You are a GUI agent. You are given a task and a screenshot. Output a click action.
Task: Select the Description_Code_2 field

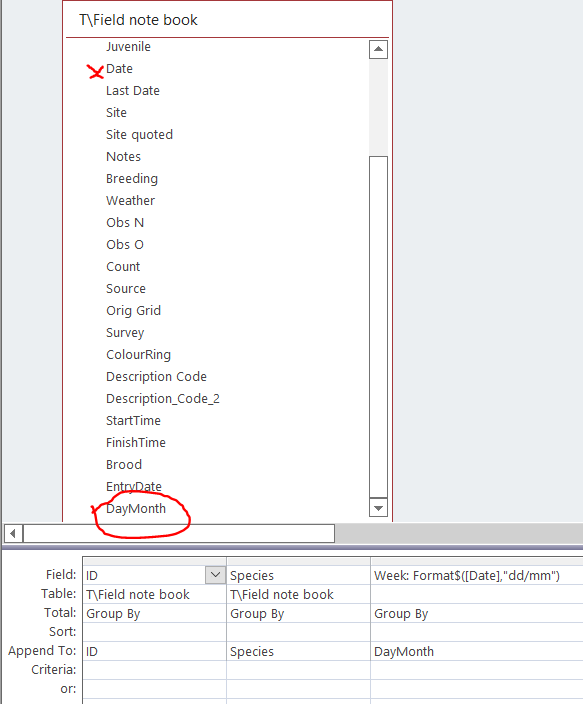point(163,399)
